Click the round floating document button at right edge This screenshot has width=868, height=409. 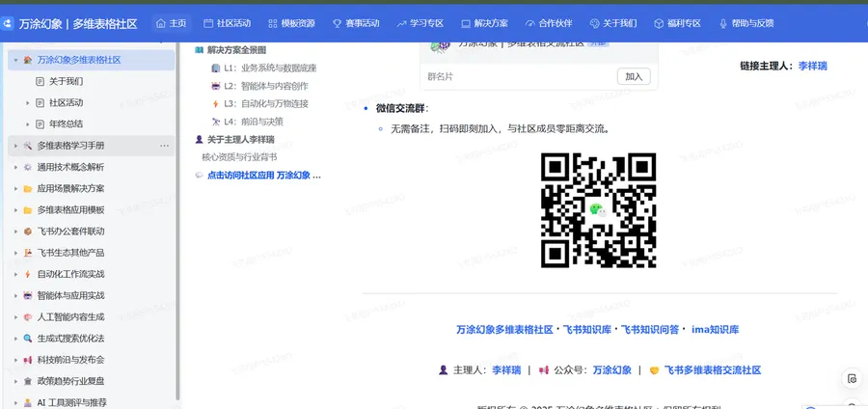coord(852,379)
